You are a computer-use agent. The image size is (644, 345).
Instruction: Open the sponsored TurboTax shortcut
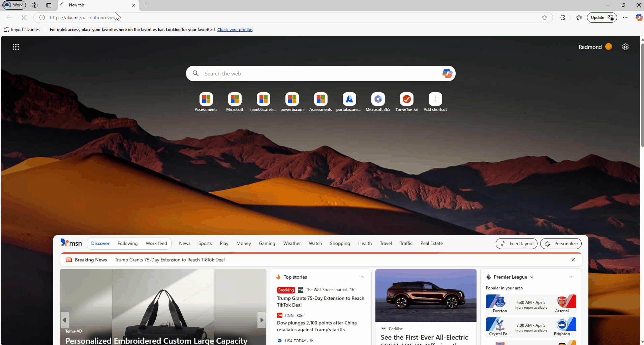406,101
